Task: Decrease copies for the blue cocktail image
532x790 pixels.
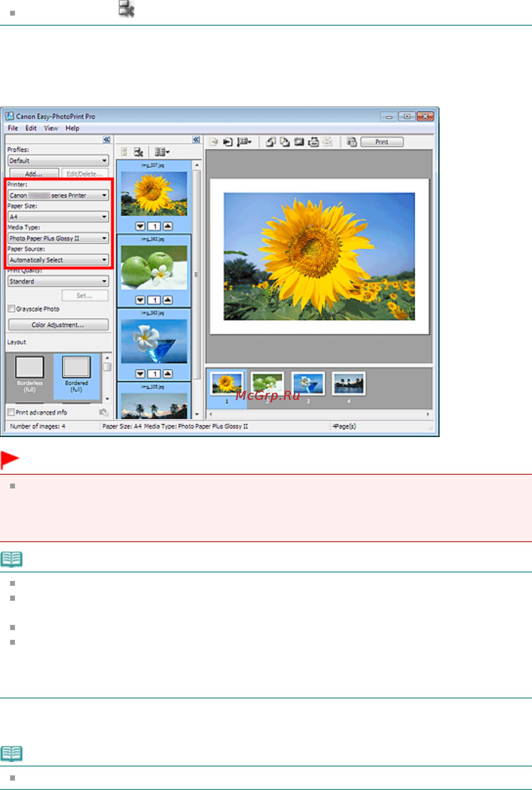Action: tap(140, 374)
